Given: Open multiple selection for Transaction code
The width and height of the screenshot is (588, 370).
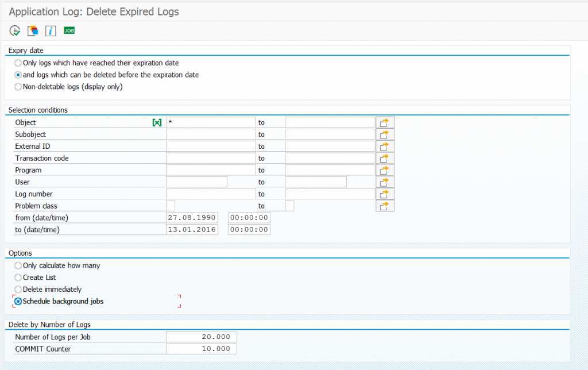Looking at the screenshot, I should click(385, 157).
